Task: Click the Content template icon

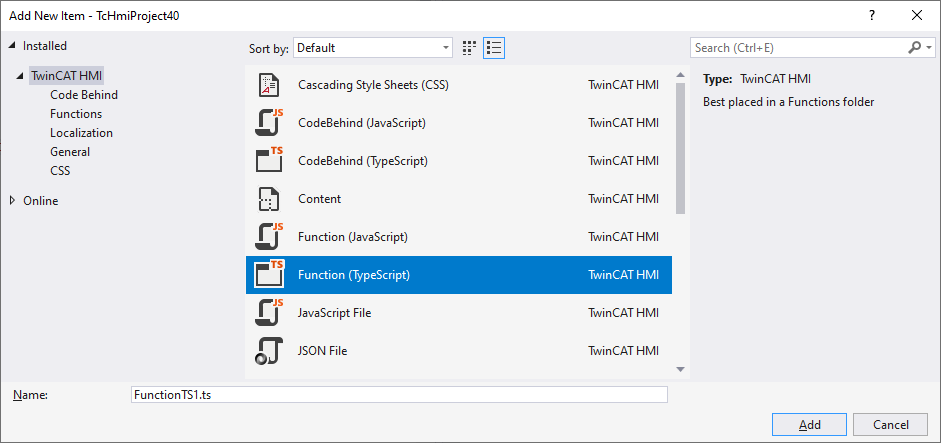Action: tap(268, 199)
